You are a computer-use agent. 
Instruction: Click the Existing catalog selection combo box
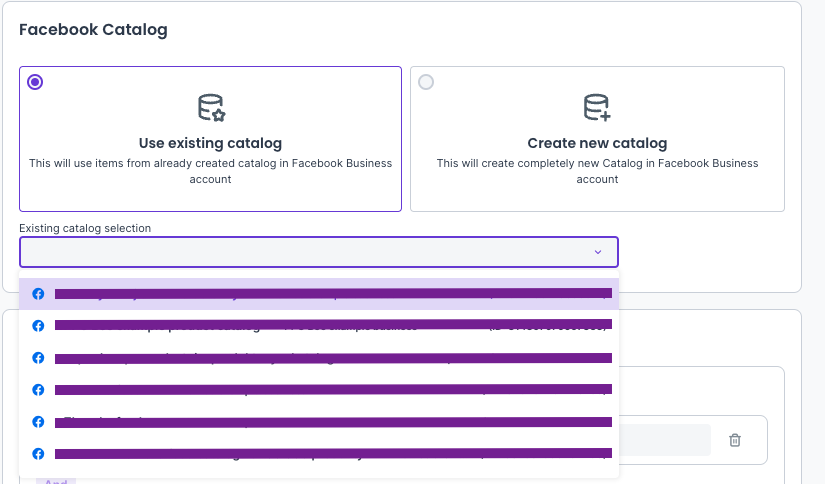[x=300, y=252]
